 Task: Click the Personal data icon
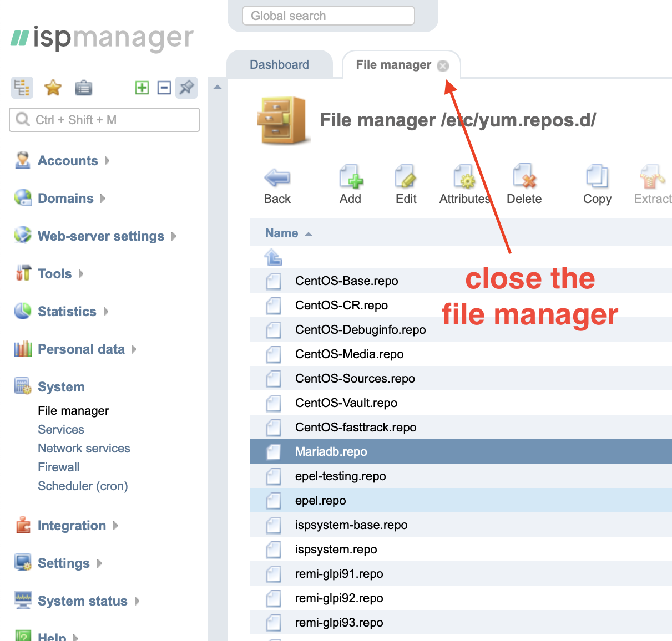[x=23, y=348]
